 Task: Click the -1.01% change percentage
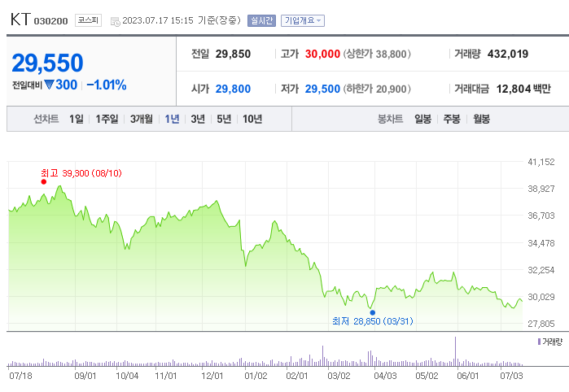(x=107, y=85)
